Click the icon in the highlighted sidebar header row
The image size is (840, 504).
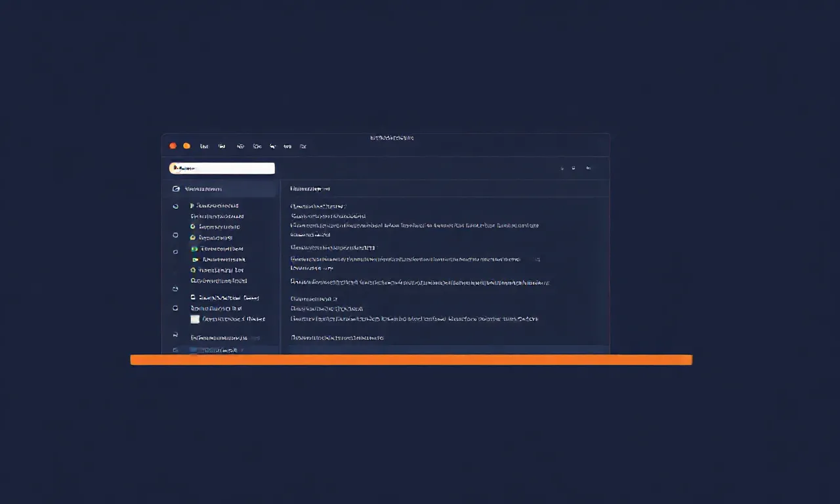click(175, 189)
